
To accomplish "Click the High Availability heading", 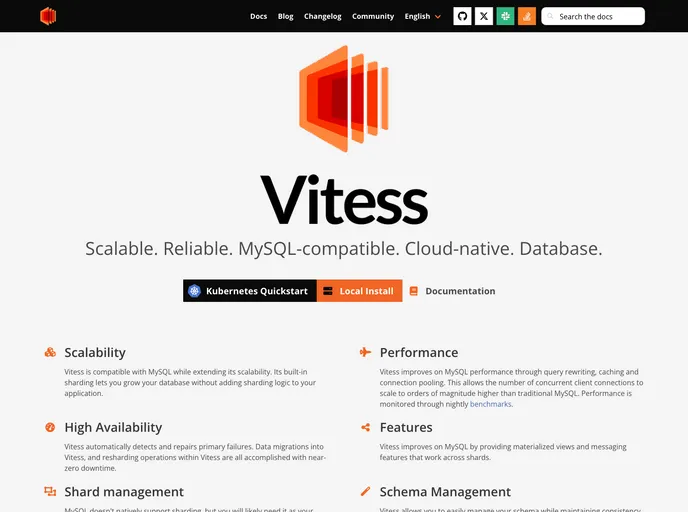I will click(113, 427).
